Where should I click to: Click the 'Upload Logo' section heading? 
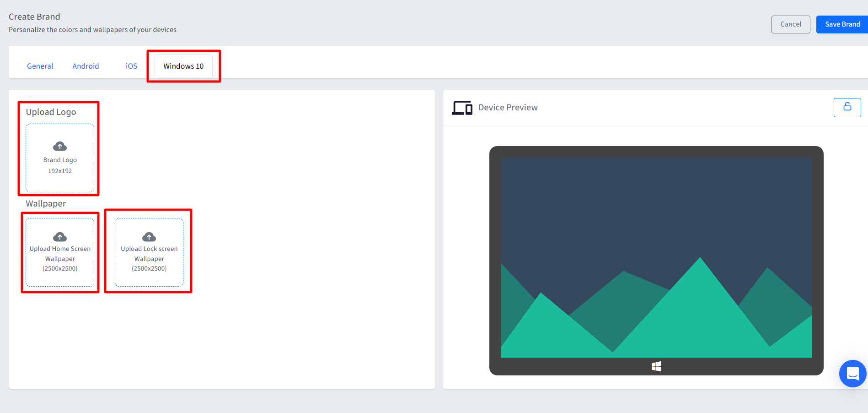[x=51, y=112]
